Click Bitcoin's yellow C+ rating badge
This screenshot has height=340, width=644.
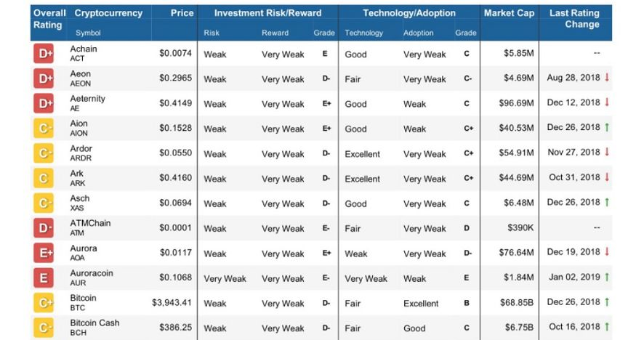coord(44,303)
